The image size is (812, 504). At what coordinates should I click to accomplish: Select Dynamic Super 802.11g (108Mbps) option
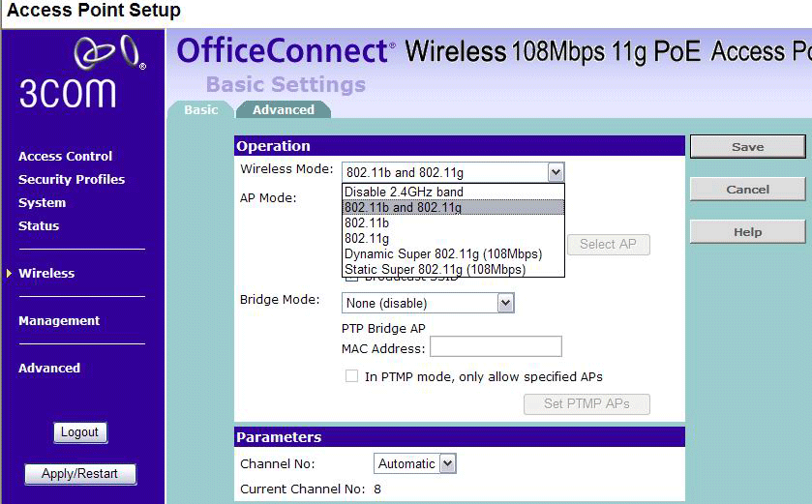(x=442, y=253)
